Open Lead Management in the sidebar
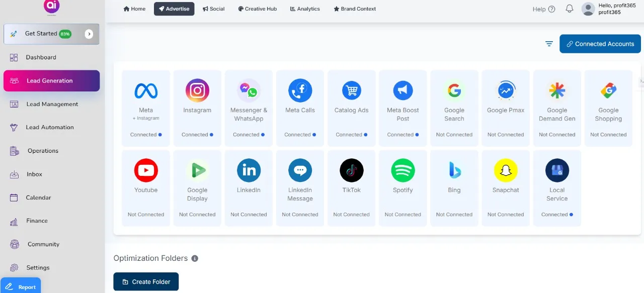Image resolution: width=644 pixels, height=293 pixels. 52,104
